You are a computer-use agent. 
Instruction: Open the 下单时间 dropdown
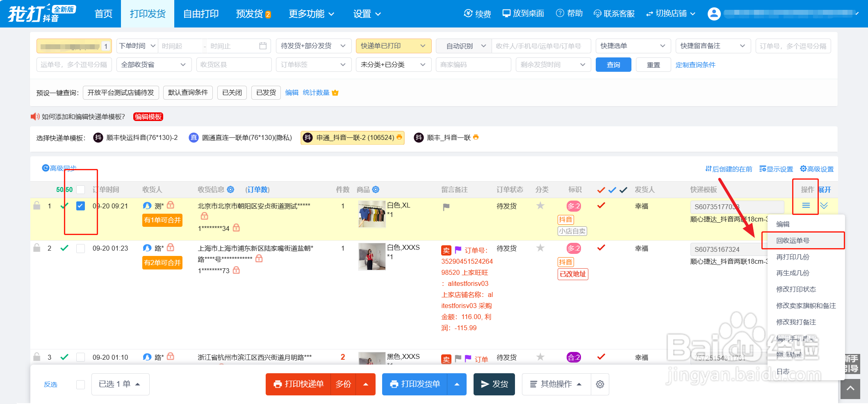click(x=137, y=46)
